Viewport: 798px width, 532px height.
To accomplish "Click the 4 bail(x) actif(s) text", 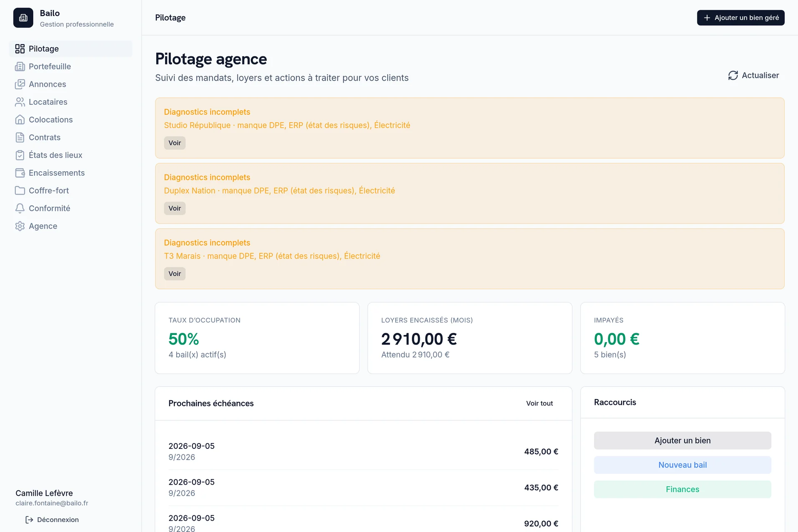I will pos(197,355).
